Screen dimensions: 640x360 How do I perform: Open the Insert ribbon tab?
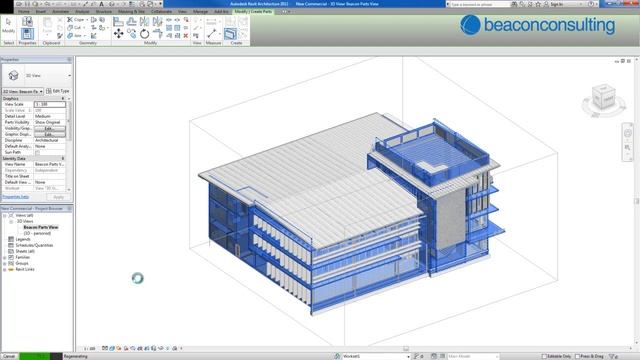pyautogui.click(x=41, y=11)
